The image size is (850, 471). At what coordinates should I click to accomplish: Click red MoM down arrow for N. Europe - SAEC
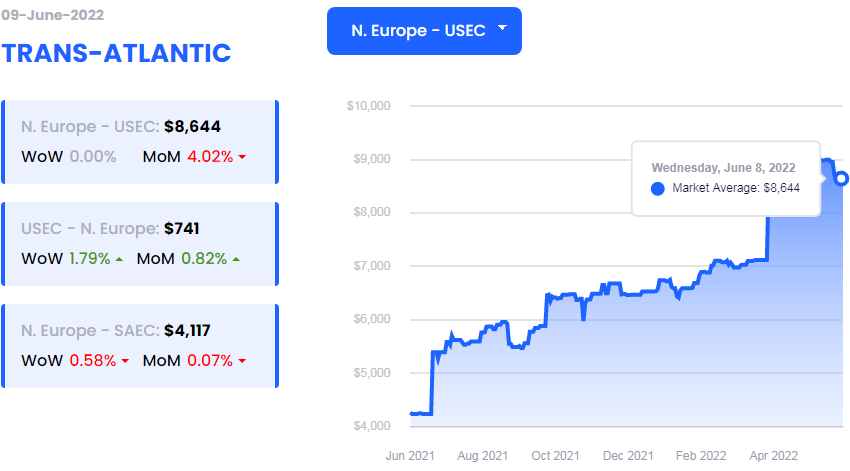coord(241,361)
